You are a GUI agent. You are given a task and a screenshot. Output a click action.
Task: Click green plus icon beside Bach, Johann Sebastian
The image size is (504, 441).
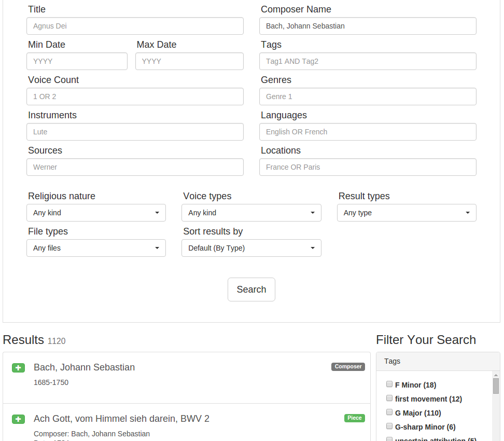pyautogui.click(x=18, y=368)
